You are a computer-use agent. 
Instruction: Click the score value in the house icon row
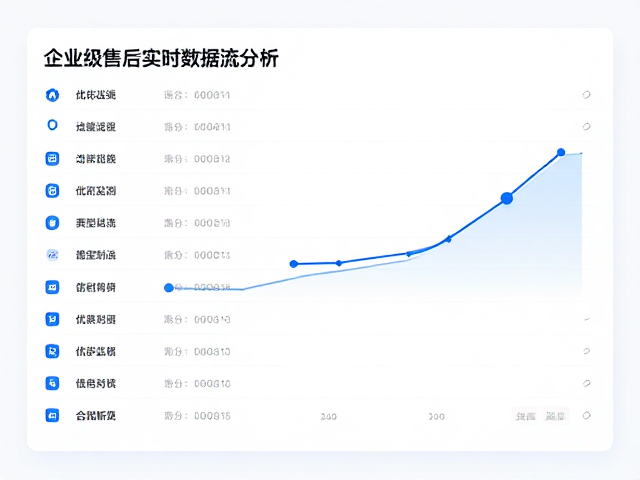pos(211,96)
